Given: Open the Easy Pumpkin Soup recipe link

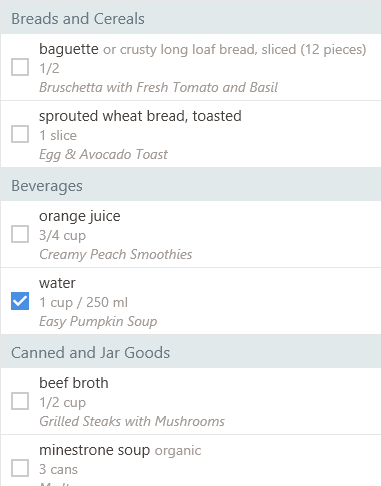Looking at the screenshot, I should [98, 321].
